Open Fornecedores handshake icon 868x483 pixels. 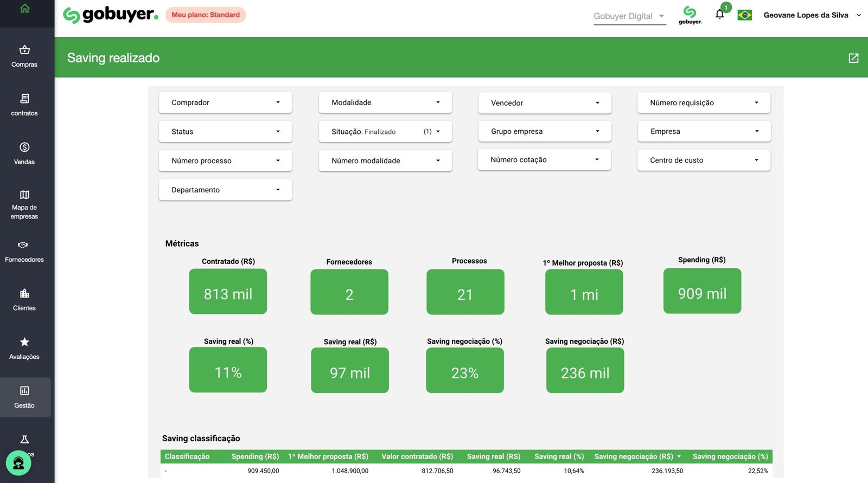23,245
